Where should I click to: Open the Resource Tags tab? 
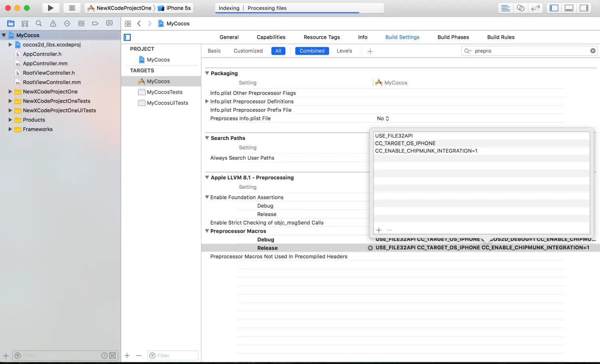[322, 37]
